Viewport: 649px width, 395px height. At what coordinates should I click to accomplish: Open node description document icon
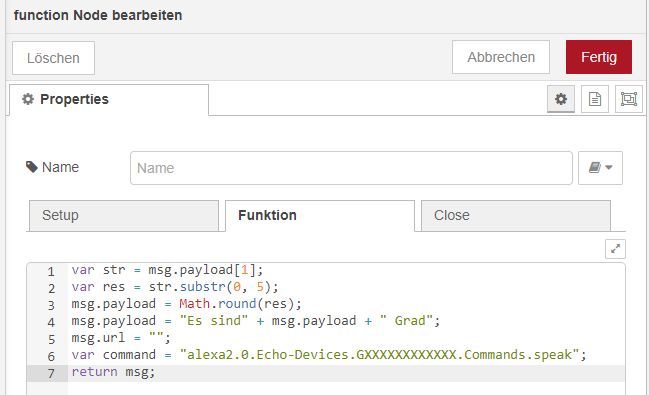tap(595, 99)
